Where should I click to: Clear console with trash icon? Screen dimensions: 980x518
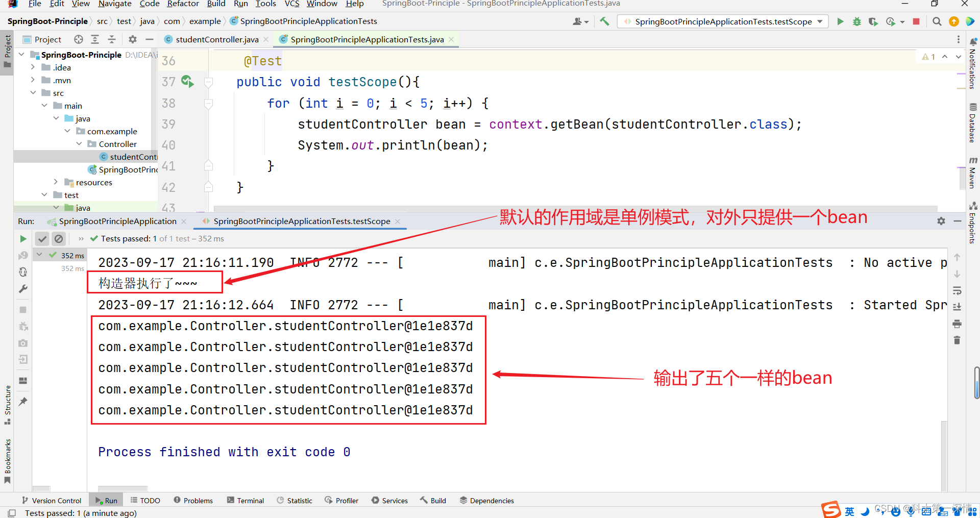(957, 340)
